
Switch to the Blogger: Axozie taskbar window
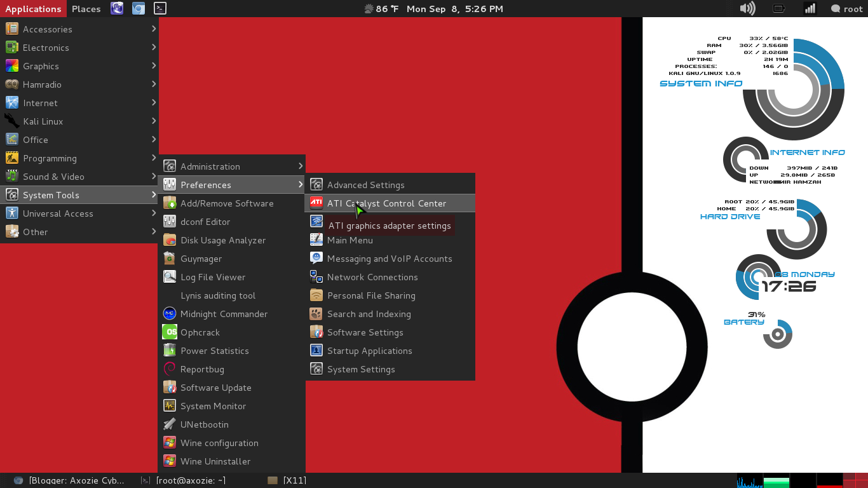69,480
